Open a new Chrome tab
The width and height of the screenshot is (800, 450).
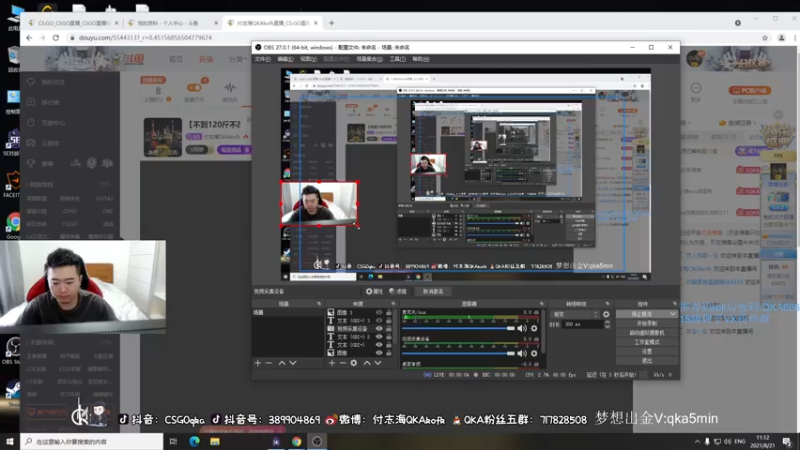coord(332,23)
